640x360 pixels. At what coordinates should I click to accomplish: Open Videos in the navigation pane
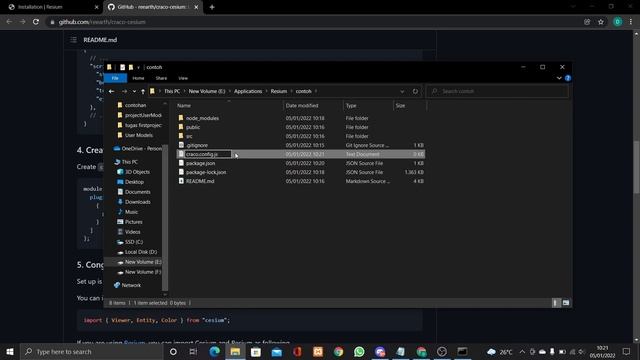(132, 232)
